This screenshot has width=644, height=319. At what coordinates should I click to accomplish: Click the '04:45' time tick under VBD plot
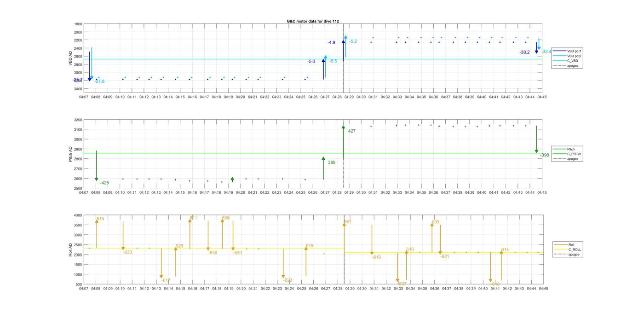point(542,97)
